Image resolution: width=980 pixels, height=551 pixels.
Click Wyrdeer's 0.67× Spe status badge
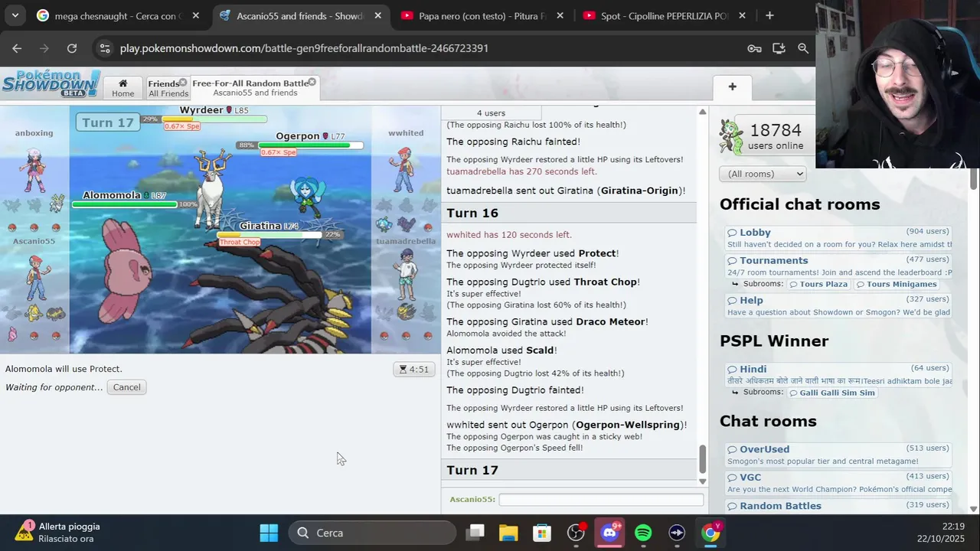(182, 126)
